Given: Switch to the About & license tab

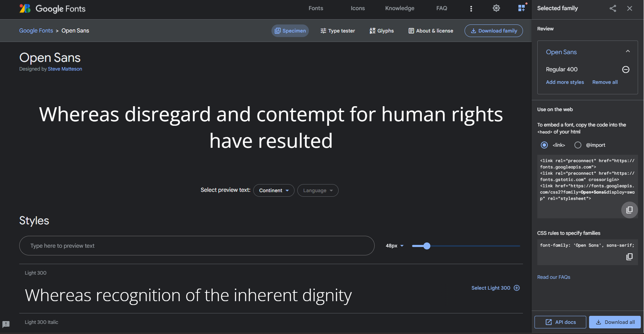Looking at the screenshot, I should [431, 31].
